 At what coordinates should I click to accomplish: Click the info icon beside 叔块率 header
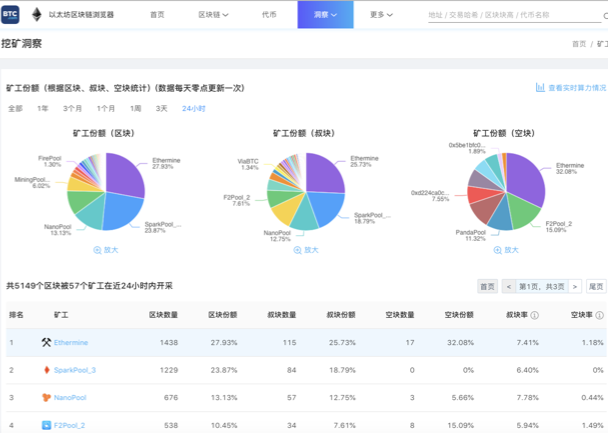(x=534, y=315)
